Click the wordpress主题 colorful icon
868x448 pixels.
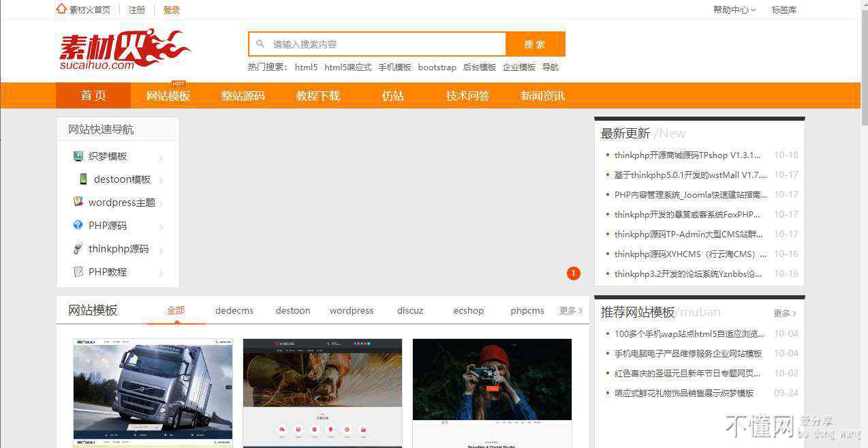tap(78, 202)
